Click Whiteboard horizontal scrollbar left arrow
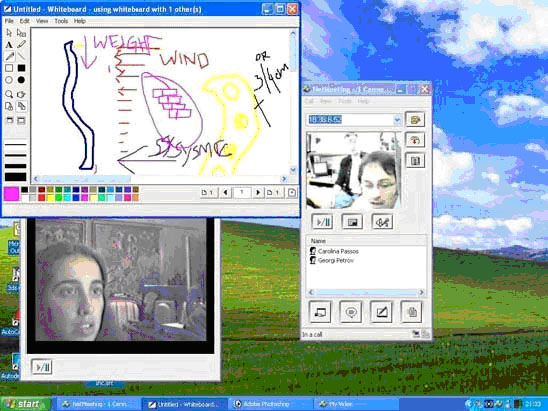This screenshot has height=411, width=548. 36,179
